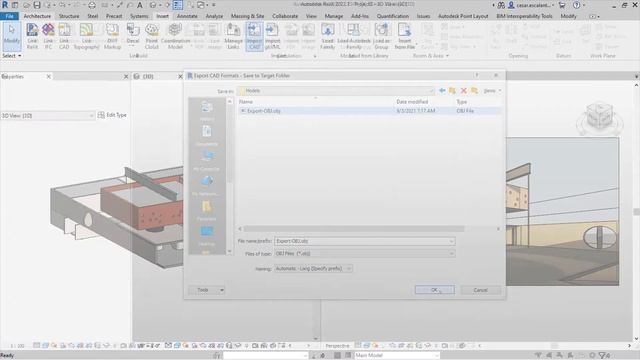The image size is (640, 360).
Task: Open Documents in the dialog Places sidebar
Action: [x=207, y=136]
